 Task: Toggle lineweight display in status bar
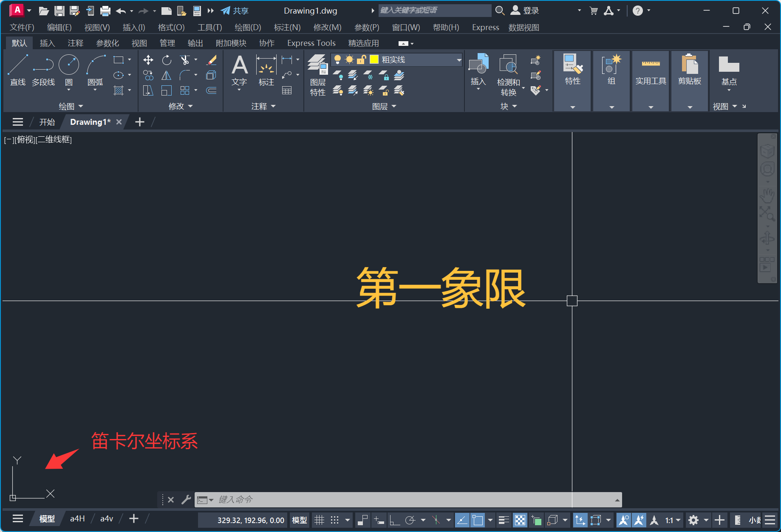(x=504, y=520)
